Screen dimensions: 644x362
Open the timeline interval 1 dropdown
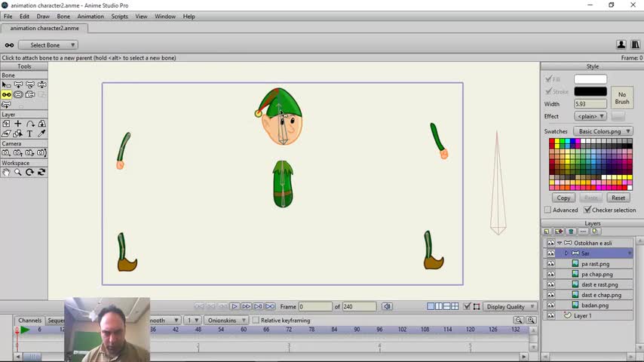click(x=192, y=321)
